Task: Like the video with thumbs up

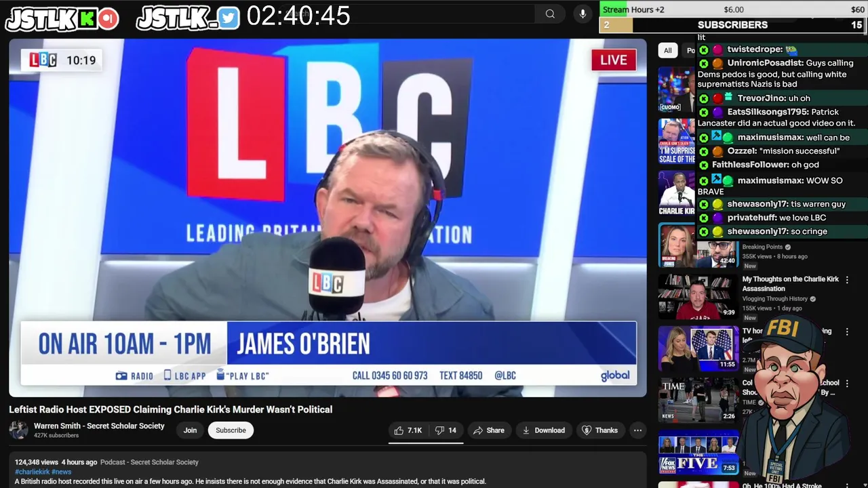Action: [x=408, y=430]
